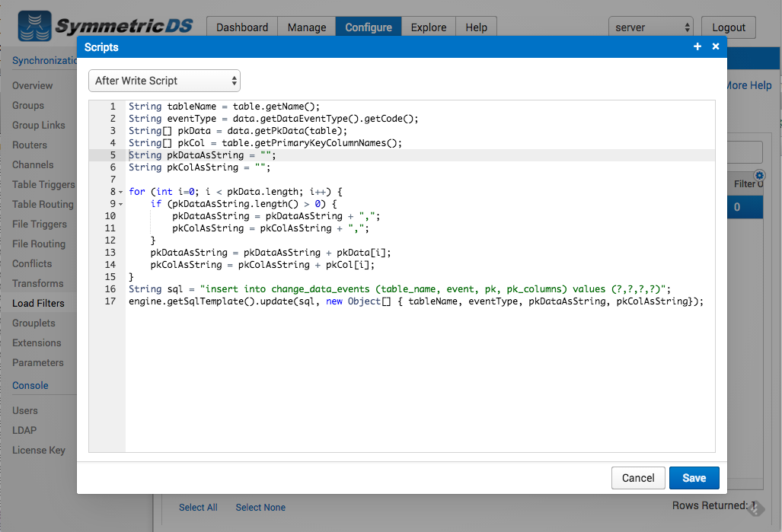Save the script
This screenshot has height=532, width=782.
[694, 478]
